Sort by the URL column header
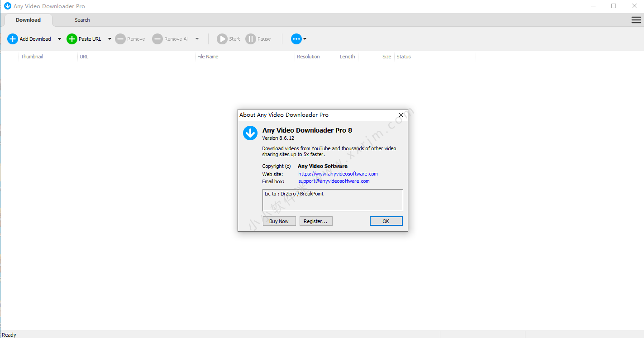This screenshot has height=338, width=644. pos(136,57)
